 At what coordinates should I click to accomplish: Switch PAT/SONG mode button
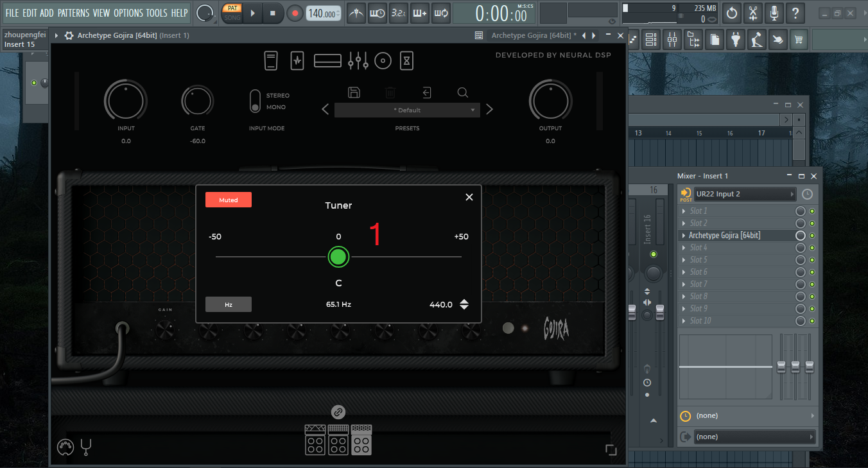pos(232,13)
